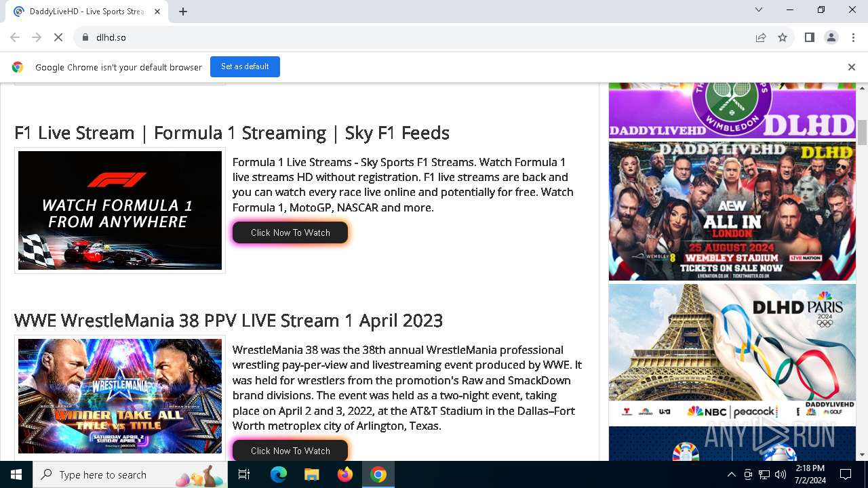Close the DaddyLiveHD tab
Viewport: 868px width, 488px height.
[x=157, y=12]
